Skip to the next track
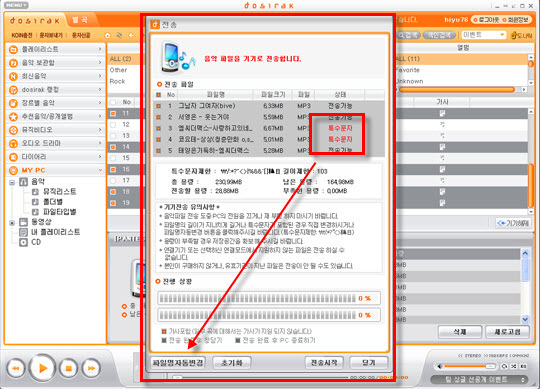 pyautogui.click(x=91, y=368)
